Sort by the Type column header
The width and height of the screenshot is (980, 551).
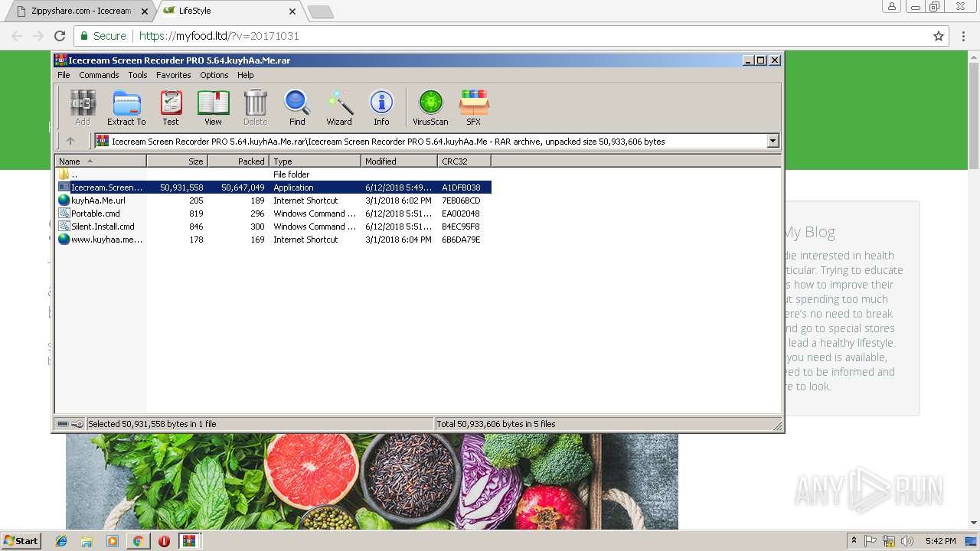pyautogui.click(x=315, y=161)
